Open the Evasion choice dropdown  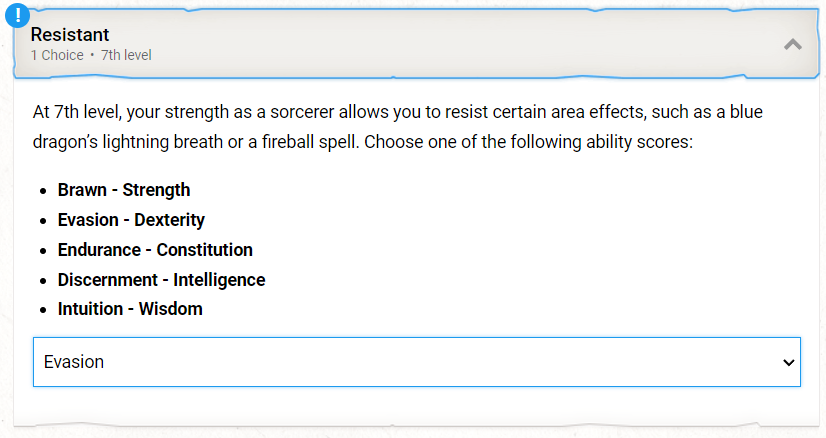pyautogui.click(x=417, y=362)
